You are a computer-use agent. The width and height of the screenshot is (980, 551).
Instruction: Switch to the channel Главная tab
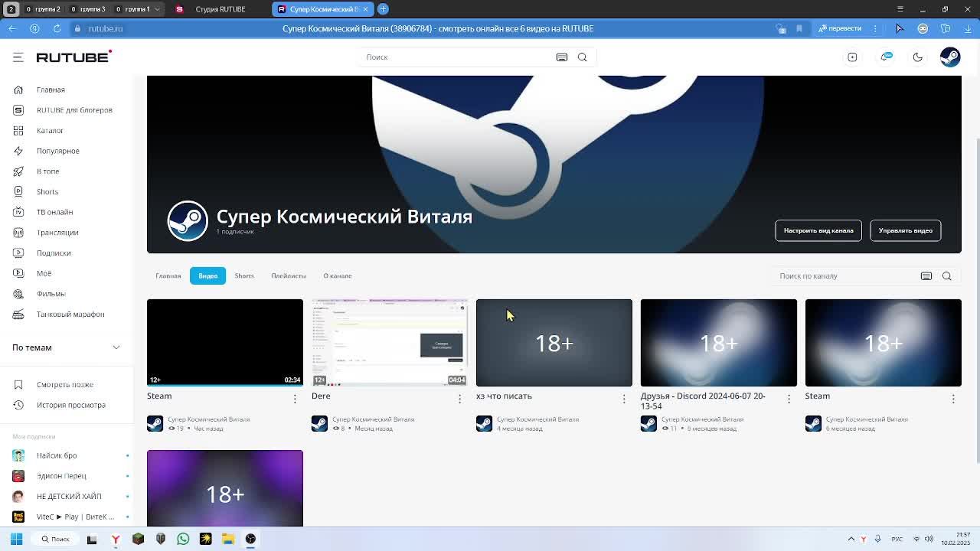click(168, 275)
